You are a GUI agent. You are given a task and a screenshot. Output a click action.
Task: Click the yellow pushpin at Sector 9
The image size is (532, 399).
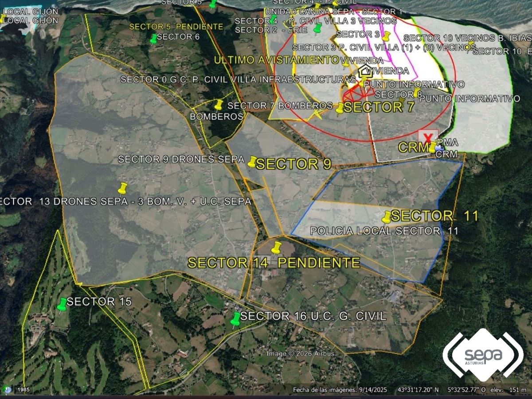coord(252,163)
